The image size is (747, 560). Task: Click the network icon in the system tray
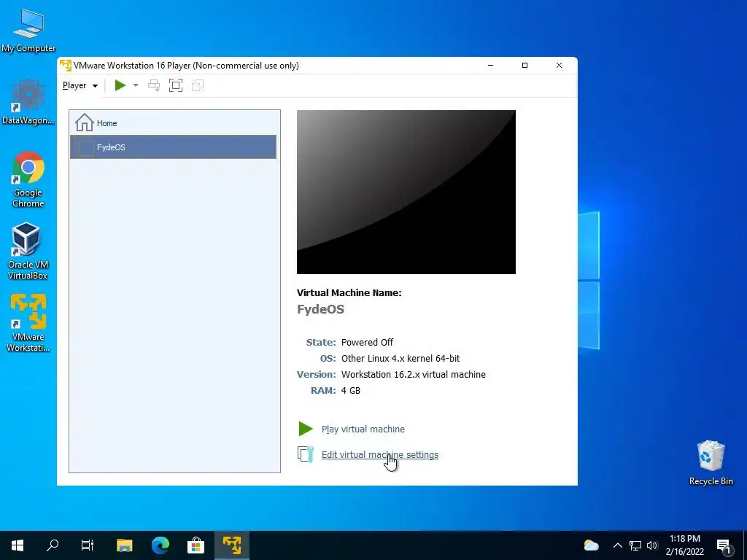click(x=635, y=545)
